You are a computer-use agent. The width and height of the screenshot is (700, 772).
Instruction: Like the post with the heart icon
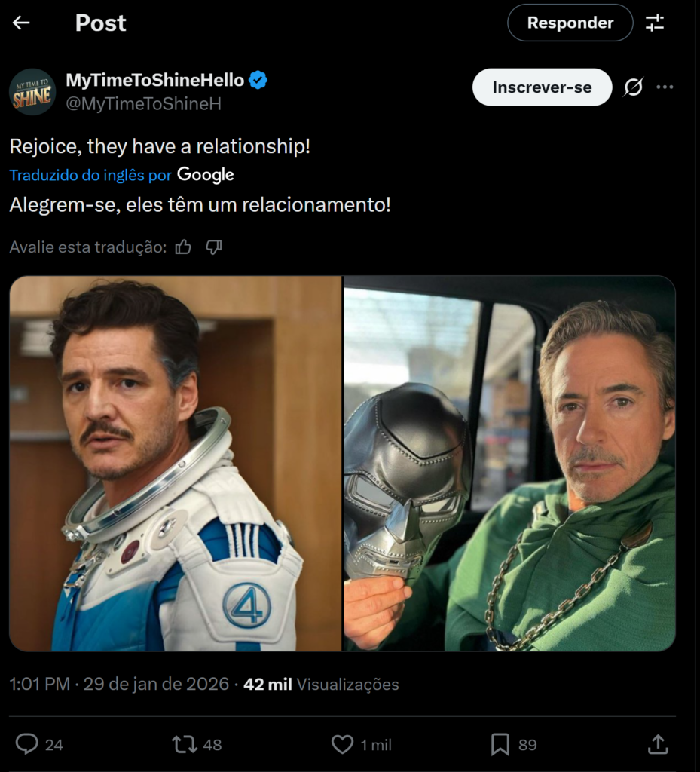coord(344,744)
